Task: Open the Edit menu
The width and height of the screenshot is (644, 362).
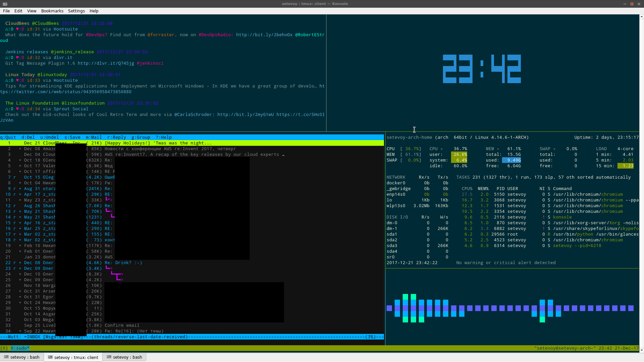Action: [18, 11]
